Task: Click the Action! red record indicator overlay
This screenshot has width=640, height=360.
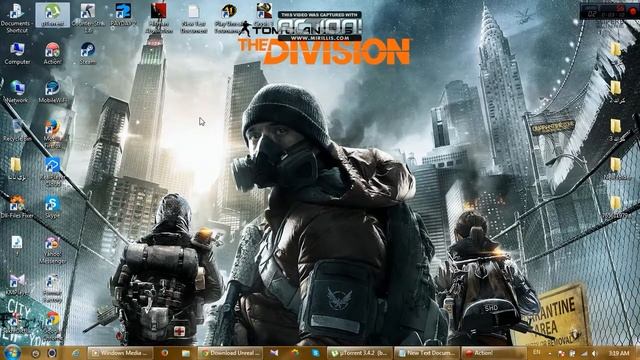Action: pos(633,11)
